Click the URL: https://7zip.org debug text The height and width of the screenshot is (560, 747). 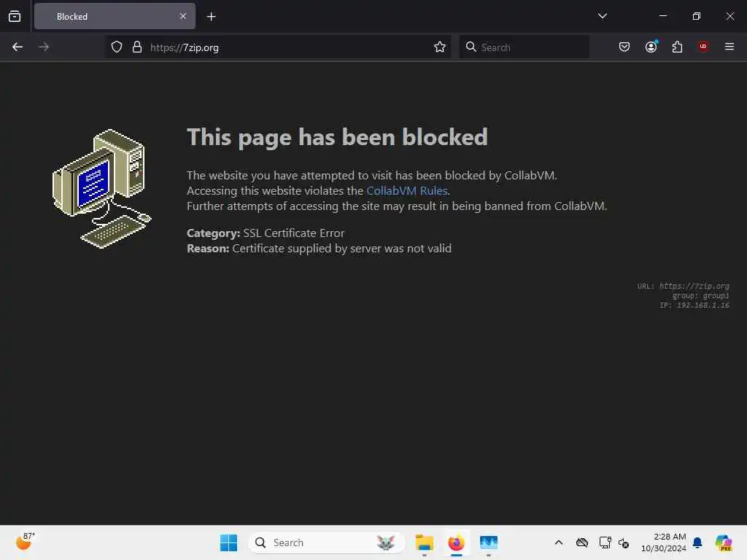[x=683, y=286]
